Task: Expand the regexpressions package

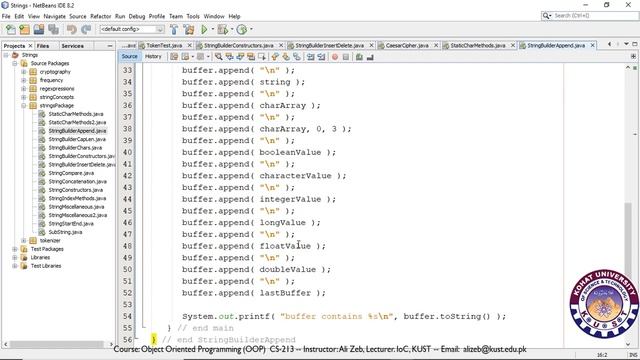Action: (x=24, y=89)
